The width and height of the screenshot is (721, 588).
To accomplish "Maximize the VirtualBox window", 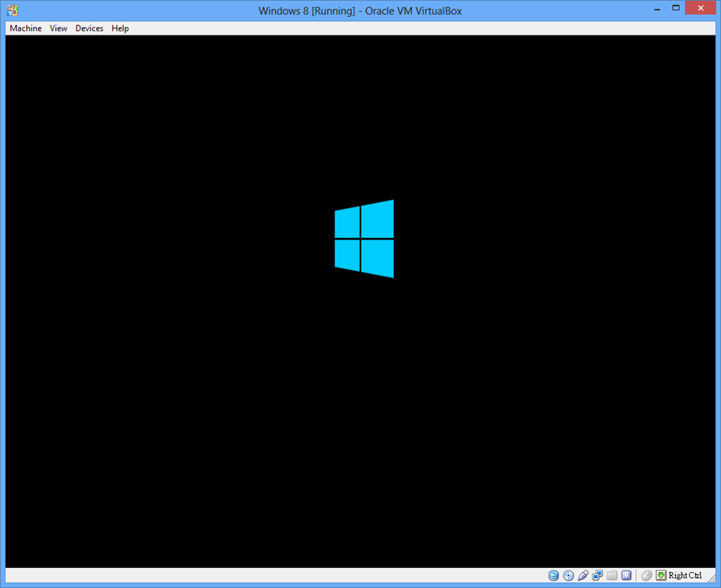I will point(676,8).
